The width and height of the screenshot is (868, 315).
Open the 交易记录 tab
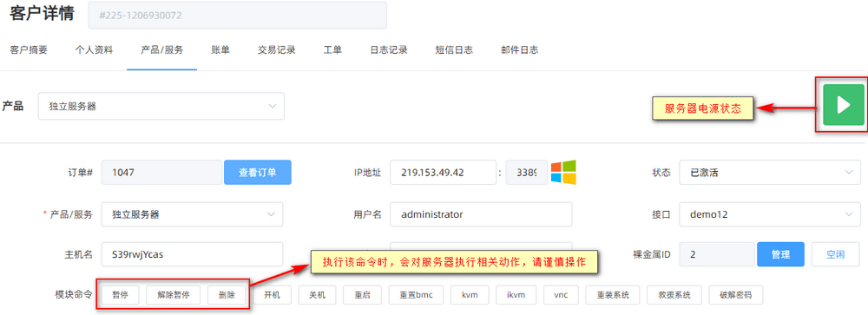coord(276,49)
